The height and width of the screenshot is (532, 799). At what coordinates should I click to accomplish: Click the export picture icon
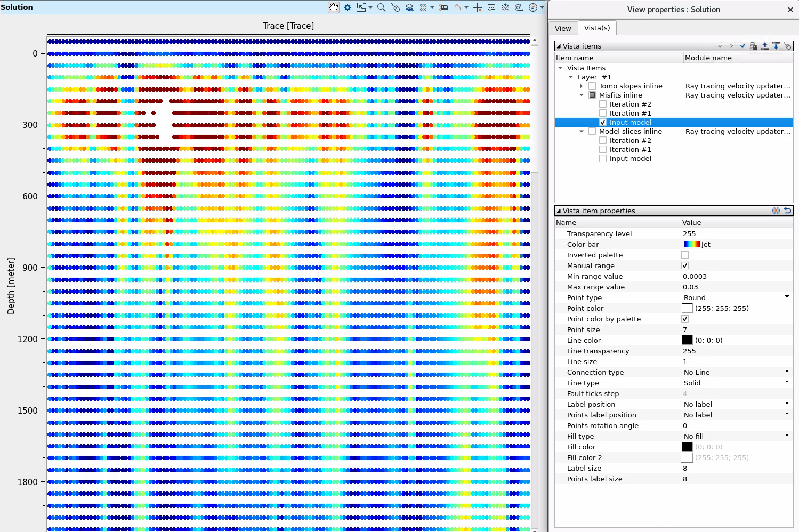pyautogui.click(x=505, y=7)
